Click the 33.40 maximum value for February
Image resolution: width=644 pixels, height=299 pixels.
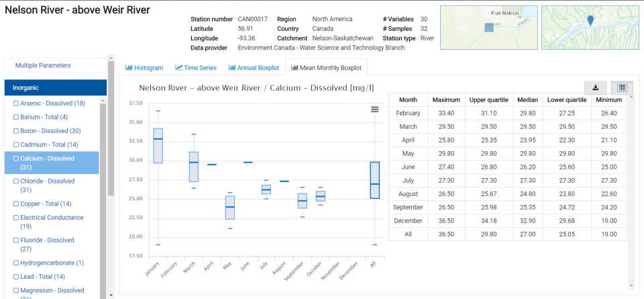(x=446, y=113)
